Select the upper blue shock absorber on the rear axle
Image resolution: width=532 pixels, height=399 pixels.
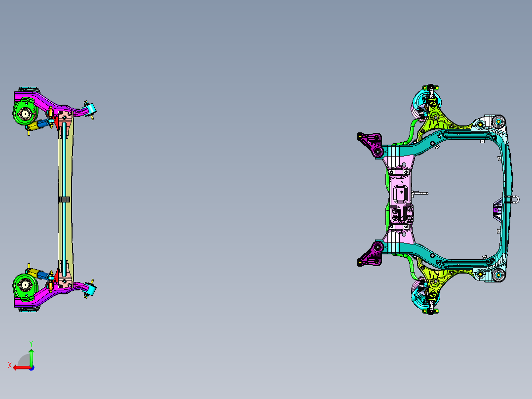tap(43, 123)
